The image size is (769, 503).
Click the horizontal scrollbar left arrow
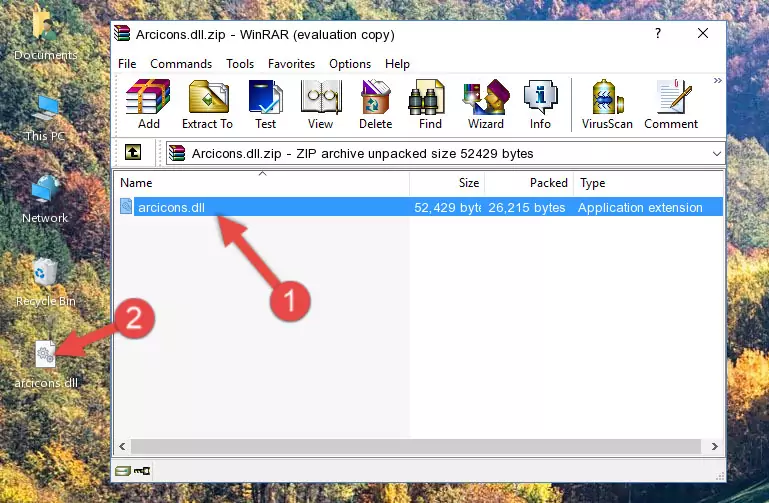pyautogui.click(x=122, y=446)
